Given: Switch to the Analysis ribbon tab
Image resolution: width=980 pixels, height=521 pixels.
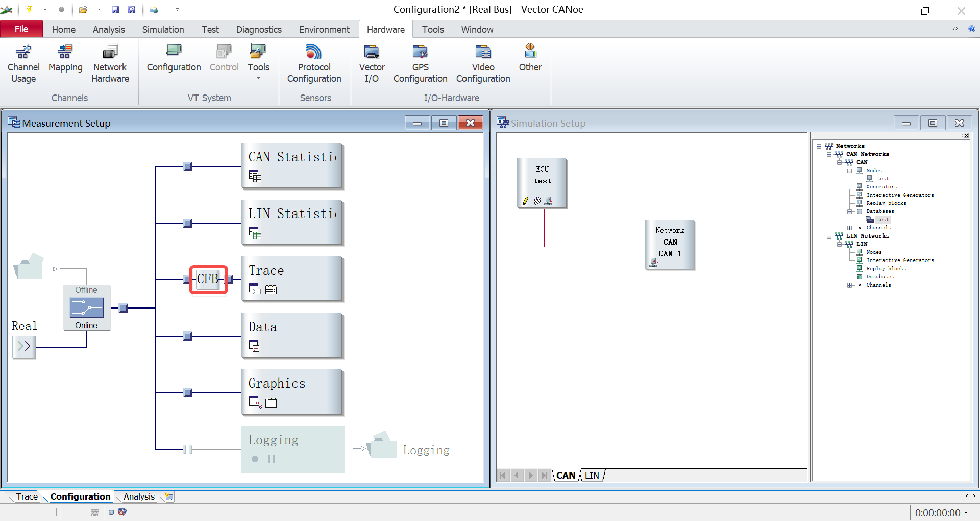Looking at the screenshot, I should pos(109,29).
